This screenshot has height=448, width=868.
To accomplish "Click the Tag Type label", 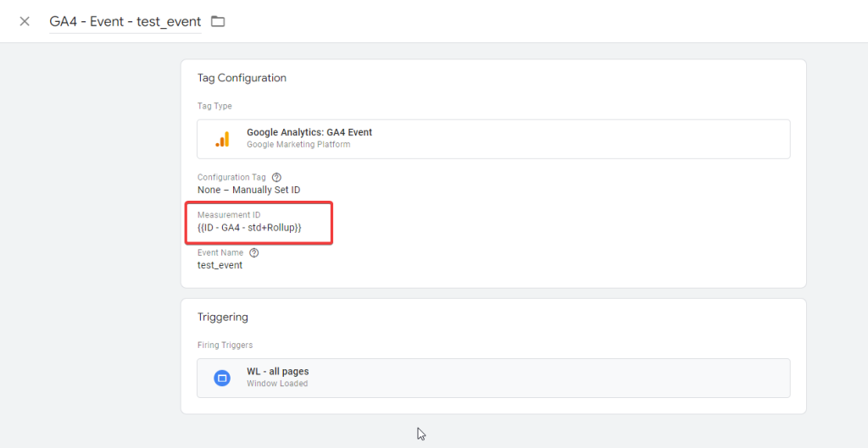I will click(214, 106).
